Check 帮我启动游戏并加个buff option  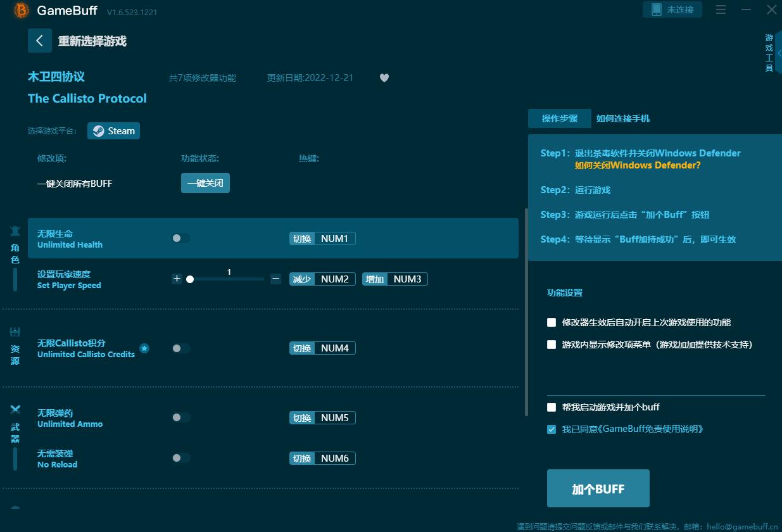point(552,407)
